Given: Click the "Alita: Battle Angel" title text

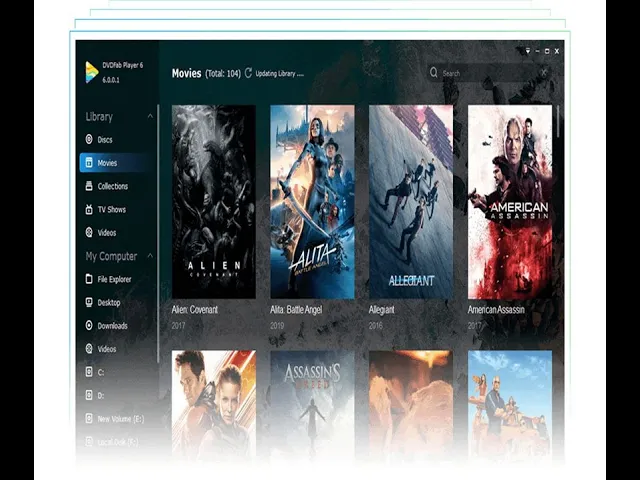Looking at the screenshot, I should point(296,310).
